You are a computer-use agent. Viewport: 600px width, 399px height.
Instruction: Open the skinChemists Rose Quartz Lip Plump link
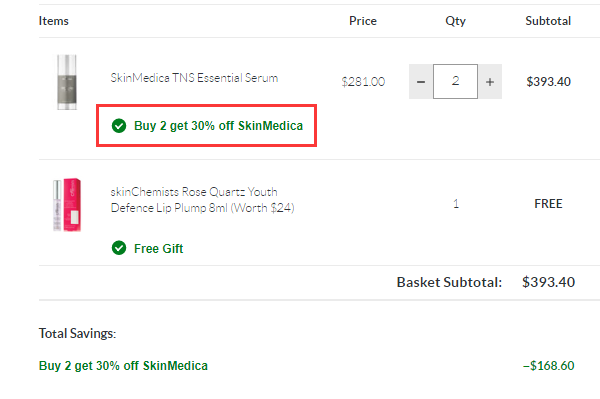[202, 200]
